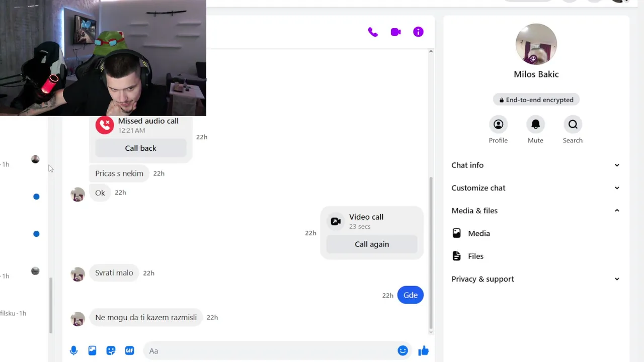Click the missed audio call red icon
644x362 pixels.
pos(105,125)
